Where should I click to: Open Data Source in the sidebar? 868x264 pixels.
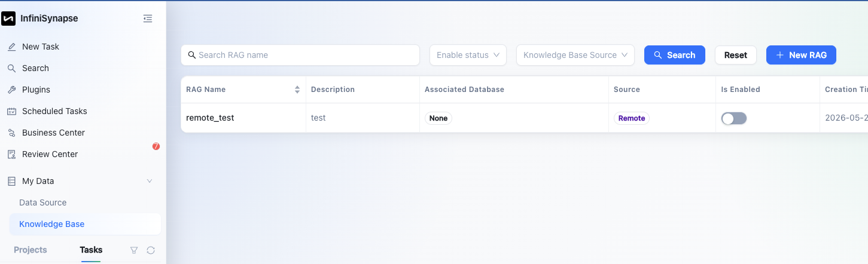pyautogui.click(x=43, y=202)
